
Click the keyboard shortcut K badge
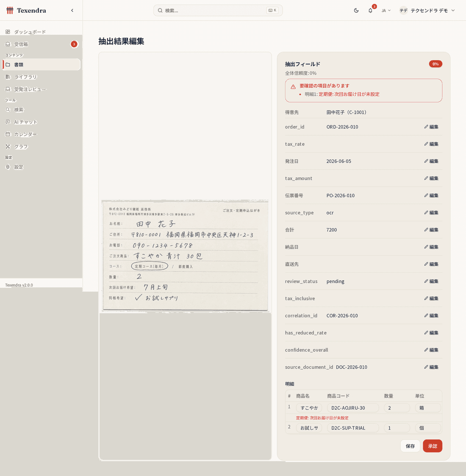point(272,10)
